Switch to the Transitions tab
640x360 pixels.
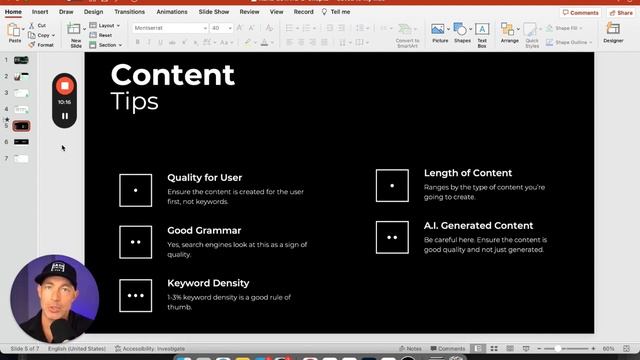129,12
